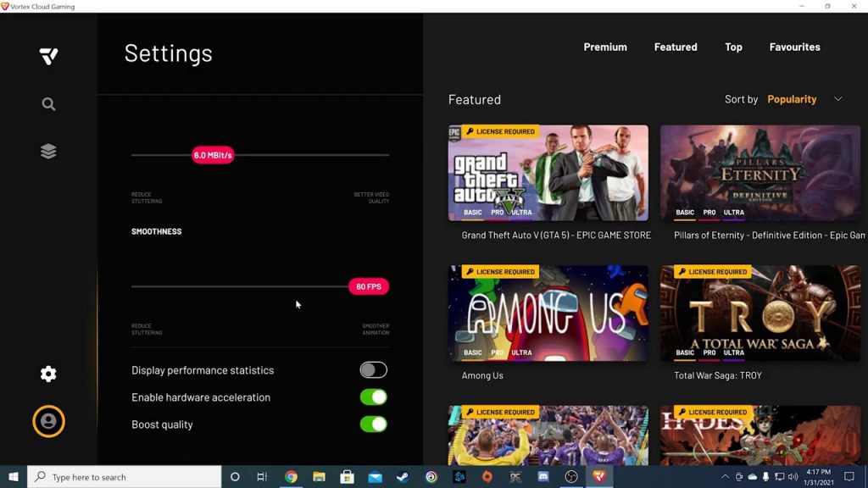Open the Mail app from the taskbar
868x488 pixels.
(x=376, y=477)
